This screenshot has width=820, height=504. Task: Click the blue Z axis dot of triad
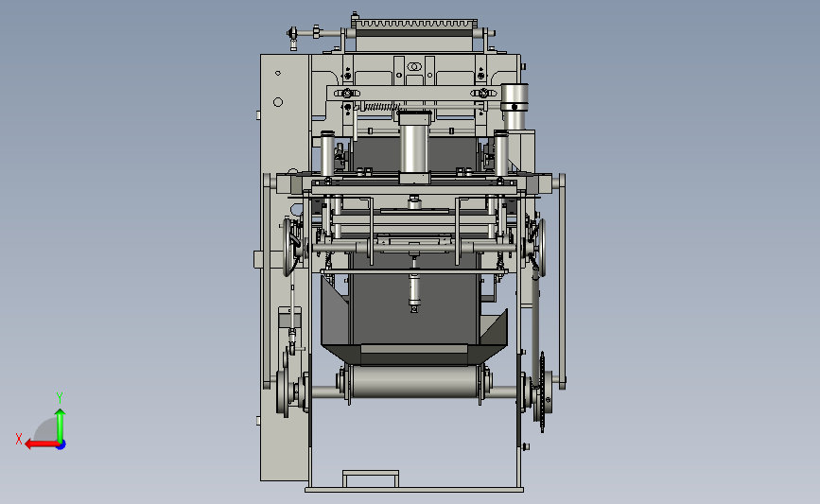pos(61,445)
